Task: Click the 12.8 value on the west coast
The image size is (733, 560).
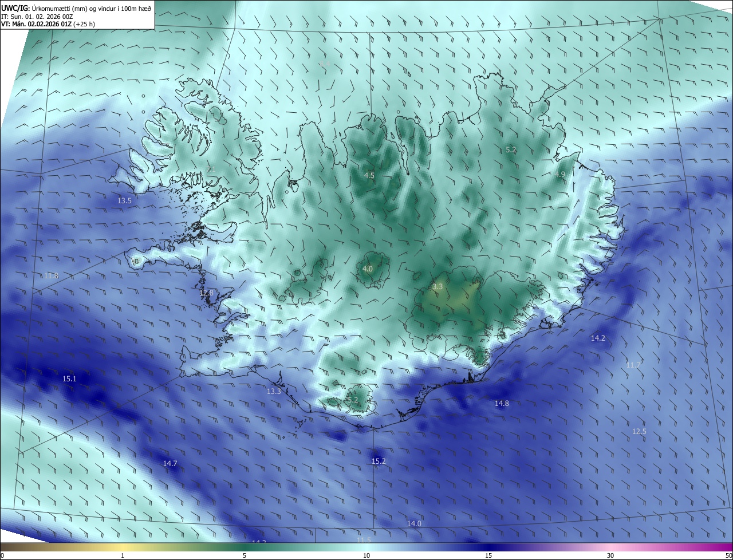Action: [206, 293]
